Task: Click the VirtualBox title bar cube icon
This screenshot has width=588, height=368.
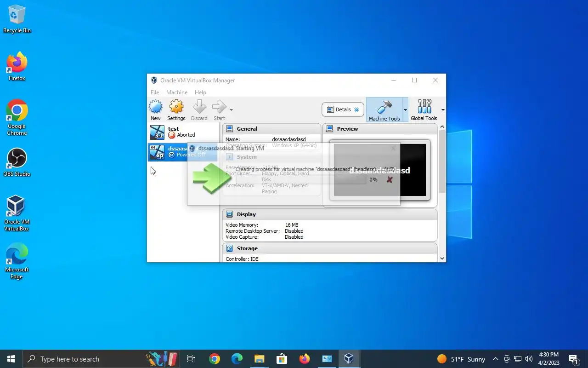Action: 154,80
